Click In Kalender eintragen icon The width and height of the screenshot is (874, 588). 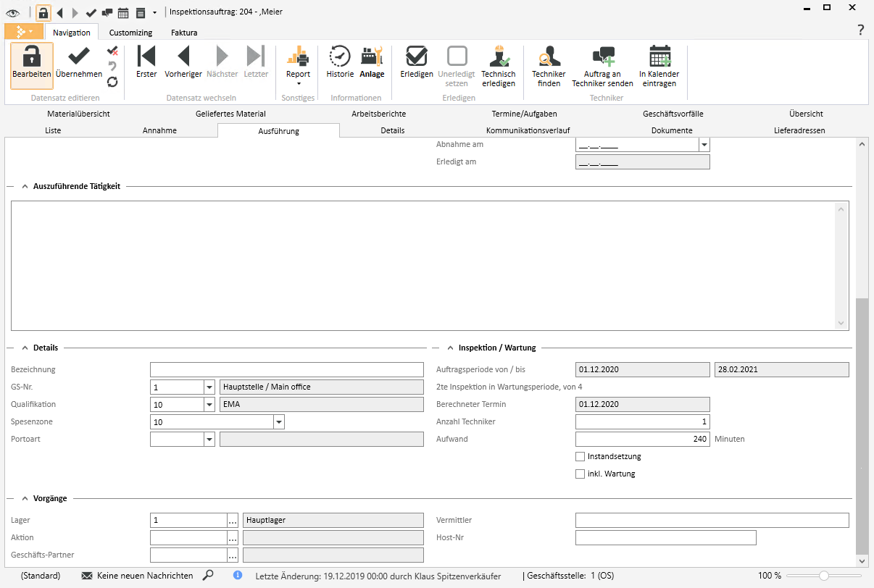659,57
